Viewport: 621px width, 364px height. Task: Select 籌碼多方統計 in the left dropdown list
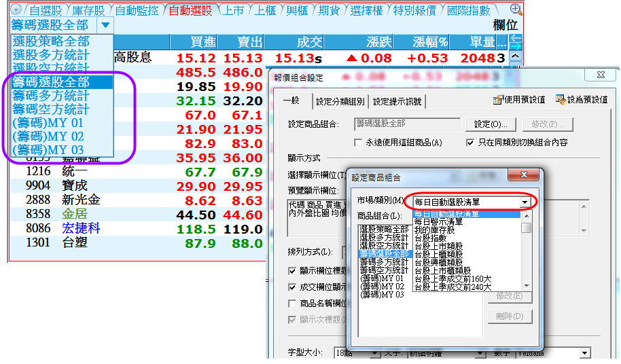(x=50, y=95)
